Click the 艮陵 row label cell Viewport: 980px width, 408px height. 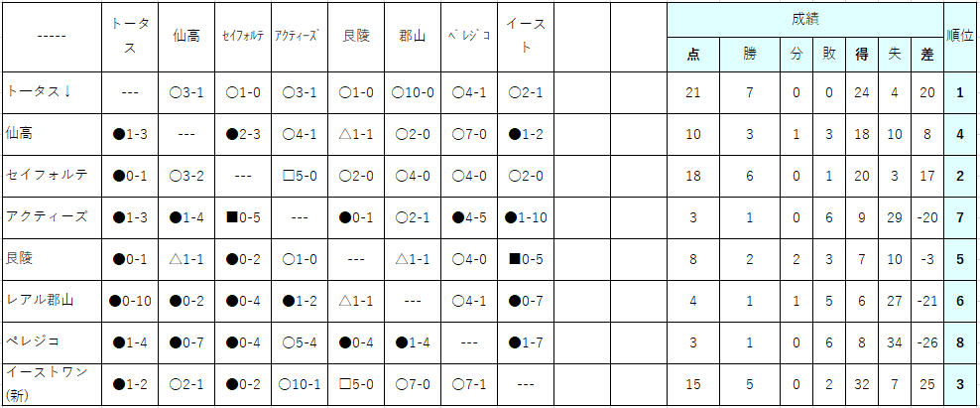click(52, 260)
